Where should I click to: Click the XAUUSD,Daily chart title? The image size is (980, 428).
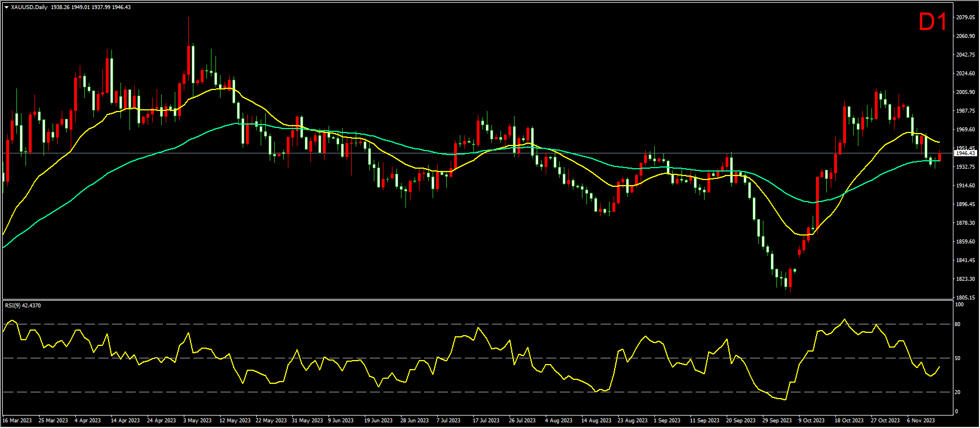tap(29, 7)
